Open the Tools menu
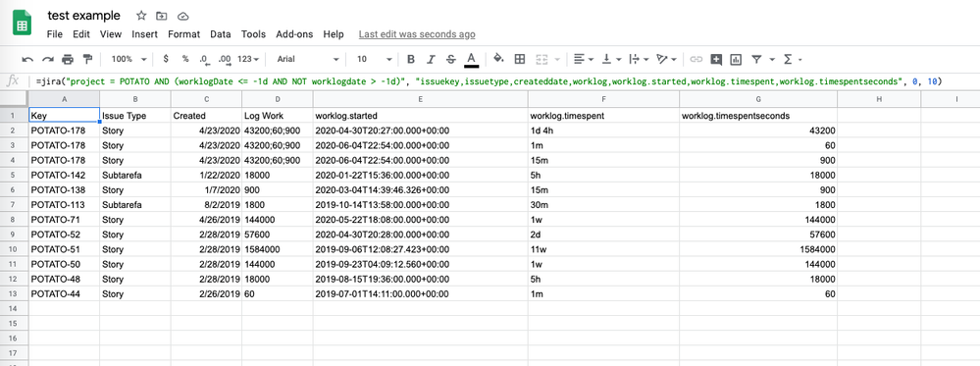Viewport: 980px width, 366px height. pos(254,34)
